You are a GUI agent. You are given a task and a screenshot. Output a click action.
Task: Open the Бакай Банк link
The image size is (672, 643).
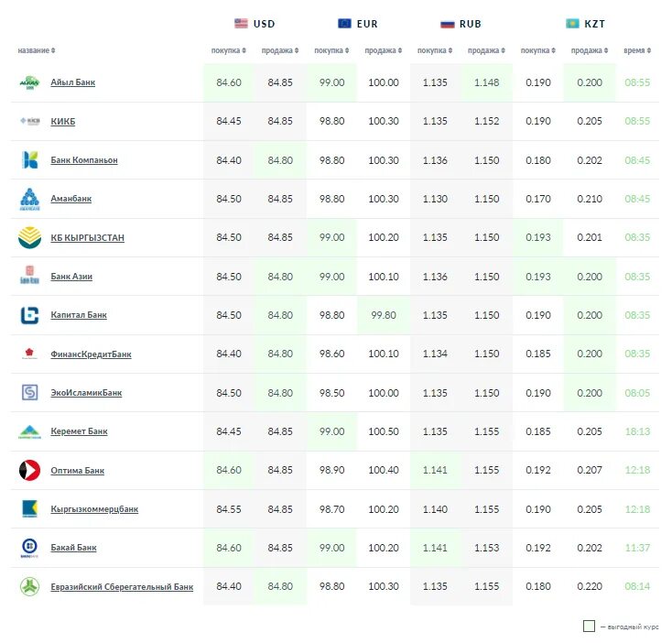74,548
